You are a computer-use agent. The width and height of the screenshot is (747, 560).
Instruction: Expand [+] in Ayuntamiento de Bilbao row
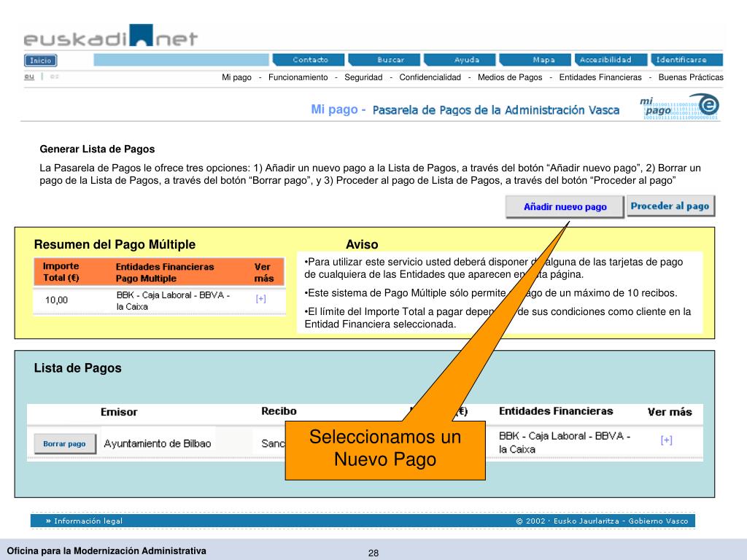667,440
